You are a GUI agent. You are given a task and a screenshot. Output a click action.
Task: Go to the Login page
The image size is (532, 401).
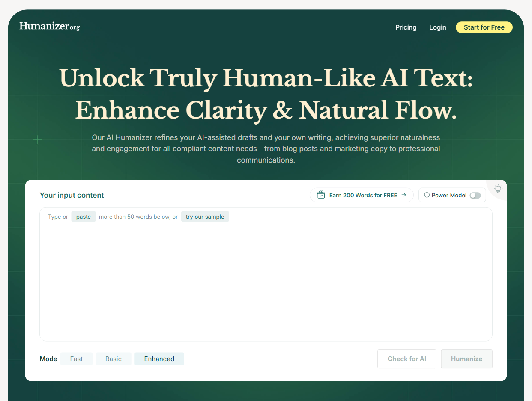[437, 27]
